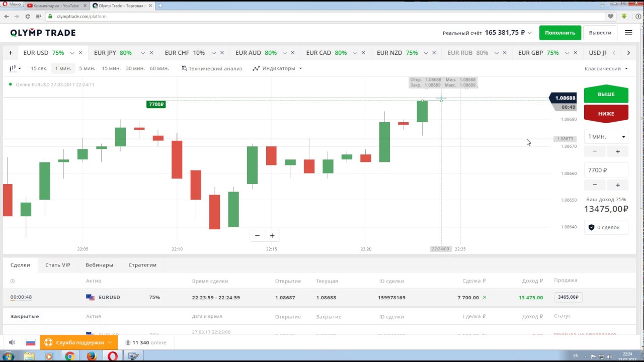
Task: Decrease trade duration with minus
Action: tap(595, 151)
